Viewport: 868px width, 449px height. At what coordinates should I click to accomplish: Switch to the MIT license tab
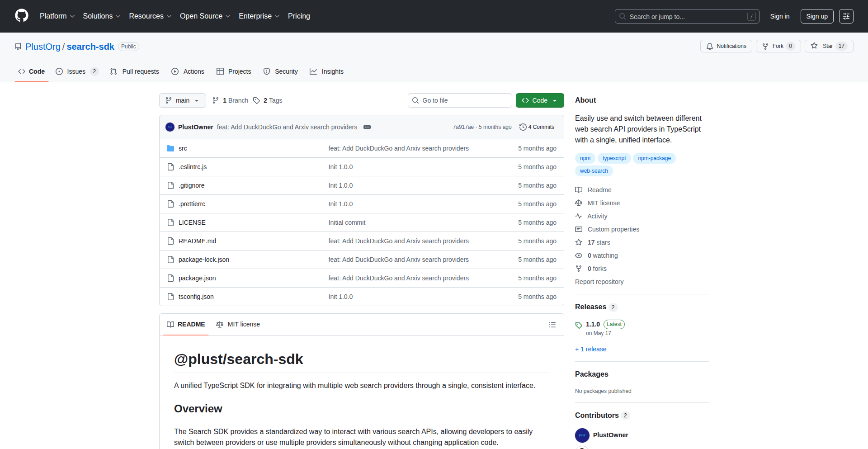pyautogui.click(x=238, y=324)
